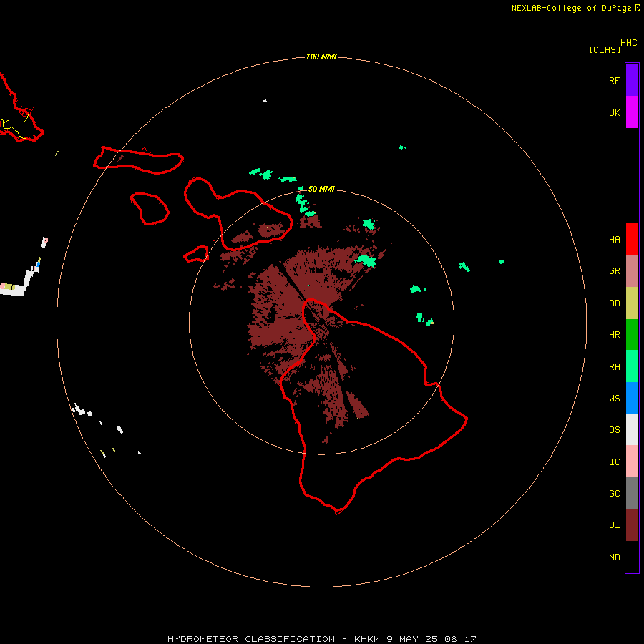Click the IC legend label
The image size is (644, 644).
[614, 462]
